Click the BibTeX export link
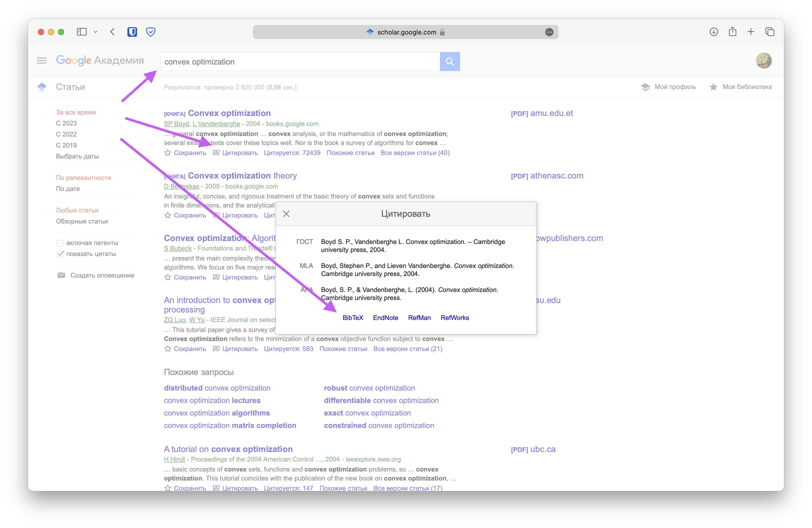 [x=353, y=318]
